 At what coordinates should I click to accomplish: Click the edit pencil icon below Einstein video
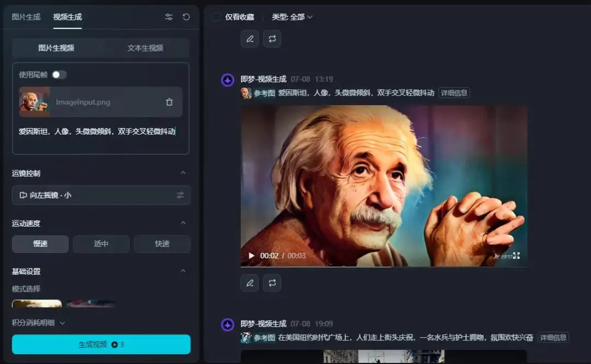[250, 283]
